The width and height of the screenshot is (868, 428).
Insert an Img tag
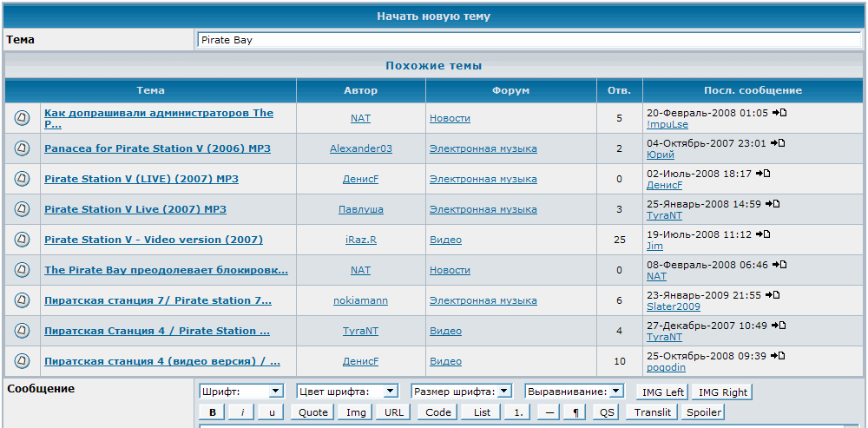click(x=356, y=412)
